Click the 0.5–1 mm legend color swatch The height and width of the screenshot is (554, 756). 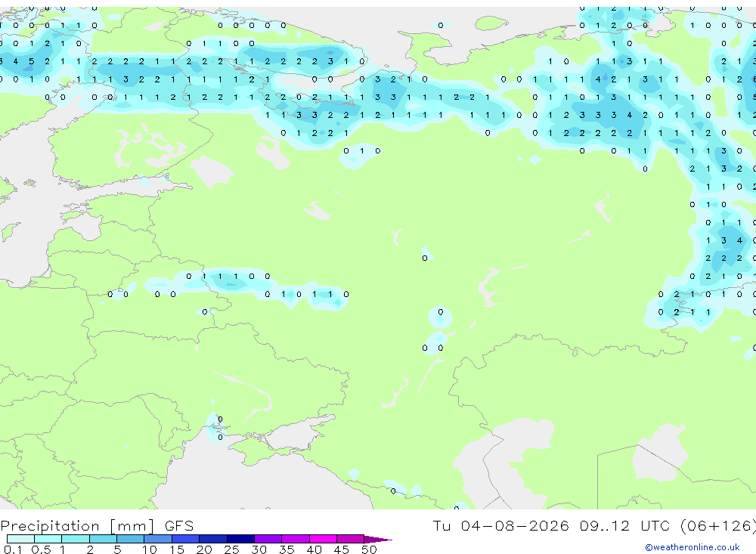tap(48, 539)
